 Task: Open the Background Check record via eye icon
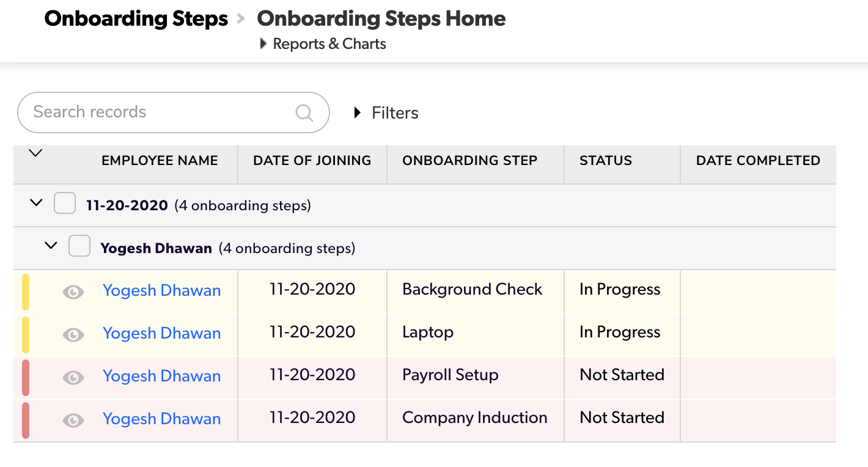pyautogui.click(x=73, y=292)
